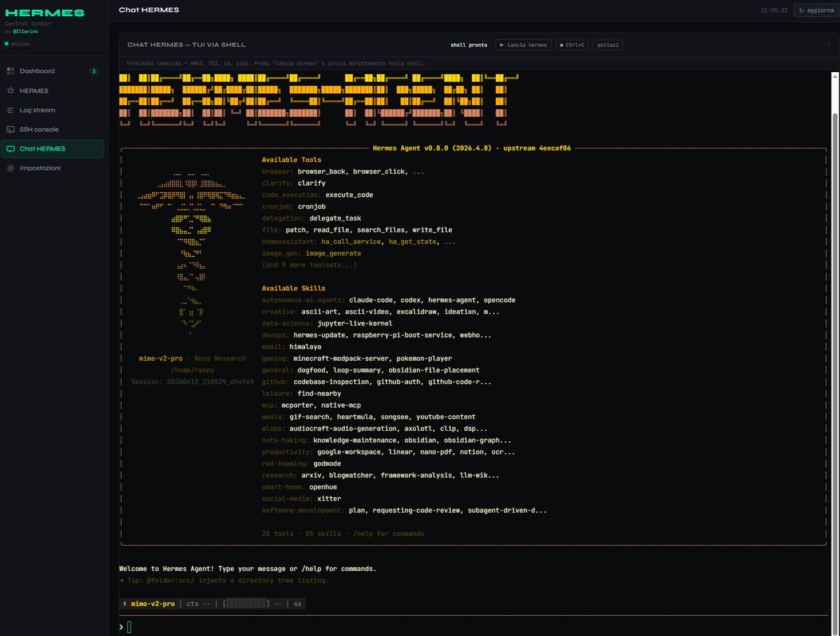Open the Dashboard sidebar item
This screenshot has height=636, width=840.
(52, 71)
